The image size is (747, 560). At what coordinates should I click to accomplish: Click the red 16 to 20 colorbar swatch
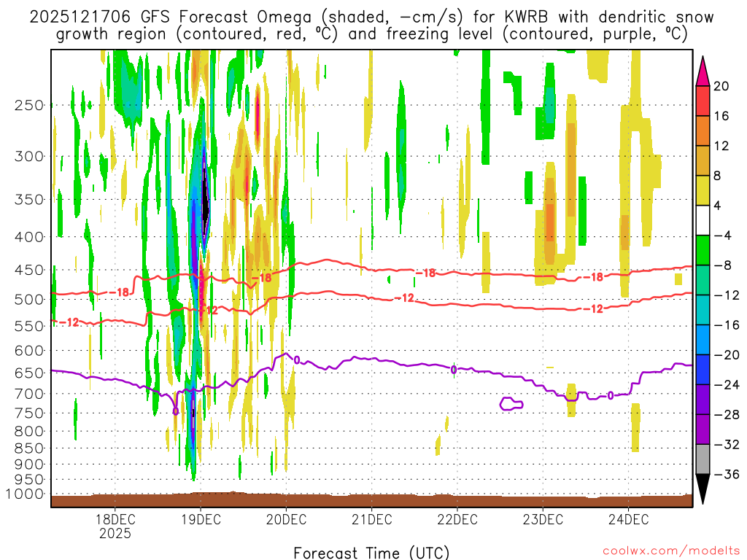coord(703,101)
